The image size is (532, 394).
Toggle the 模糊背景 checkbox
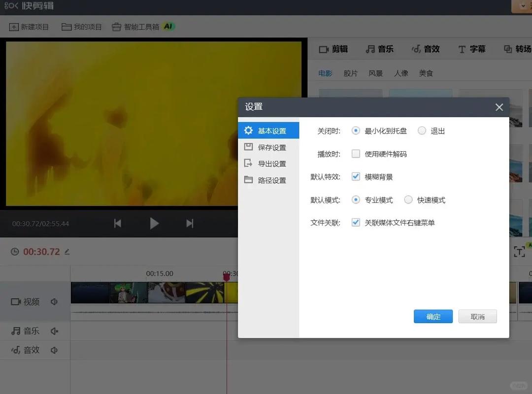click(x=356, y=176)
